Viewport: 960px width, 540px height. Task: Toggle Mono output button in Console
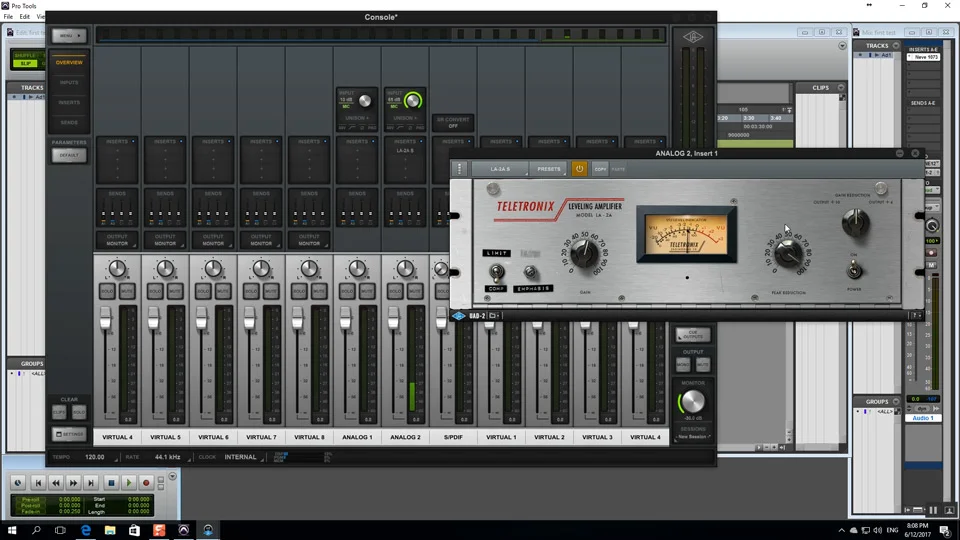pos(683,365)
